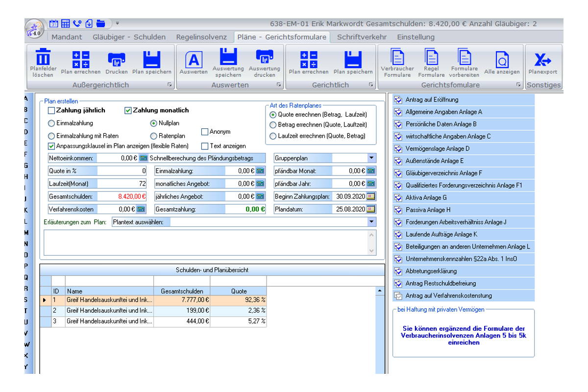Open calendar picker for Plandatum

371,209
